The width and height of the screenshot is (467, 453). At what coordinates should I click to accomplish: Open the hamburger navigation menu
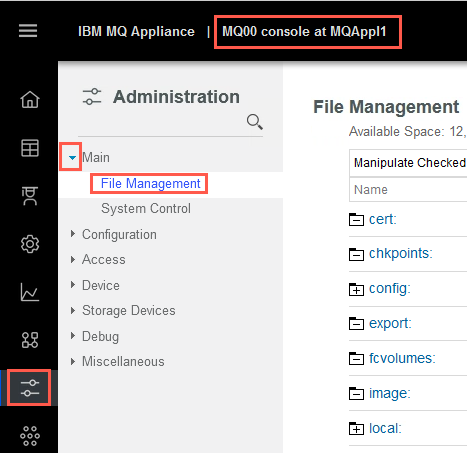pyautogui.click(x=28, y=31)
